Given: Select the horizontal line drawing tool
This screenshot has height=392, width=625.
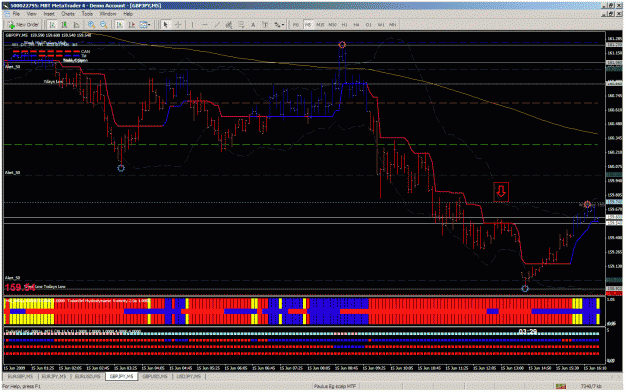Looking at the screenshot, I should click(x=205, y=25).
